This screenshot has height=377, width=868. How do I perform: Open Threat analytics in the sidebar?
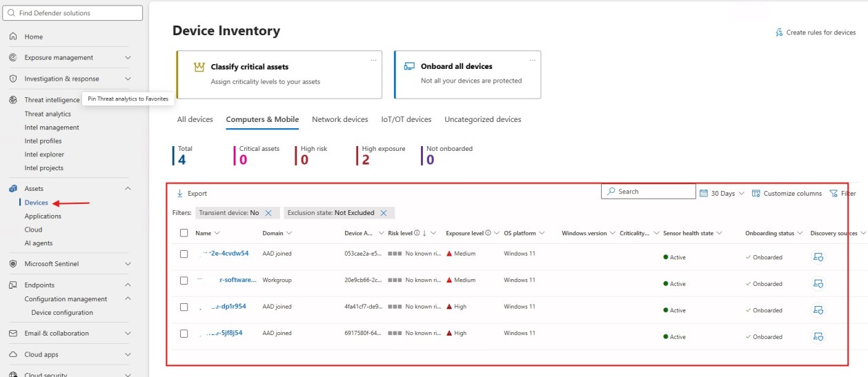tap(48, 114)
